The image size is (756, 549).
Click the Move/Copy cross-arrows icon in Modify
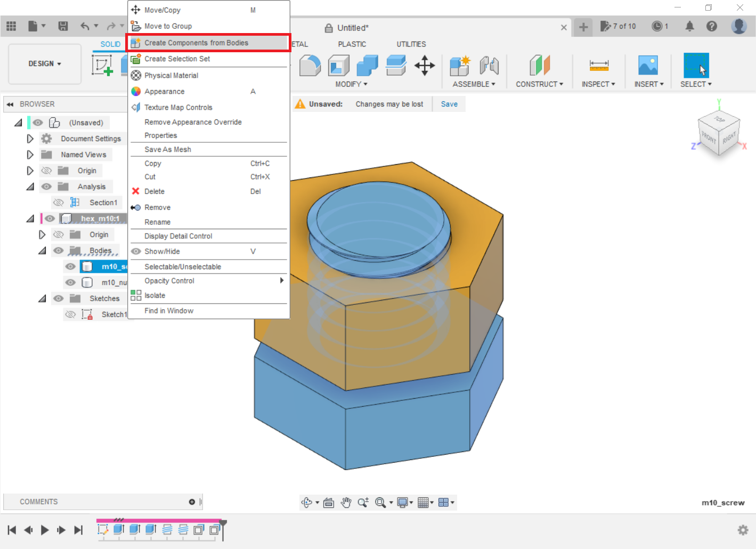point(425,66)
